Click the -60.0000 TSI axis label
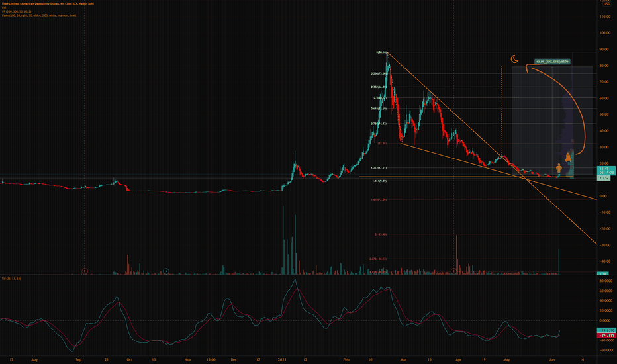617x364 pixels. click(606, 350)
